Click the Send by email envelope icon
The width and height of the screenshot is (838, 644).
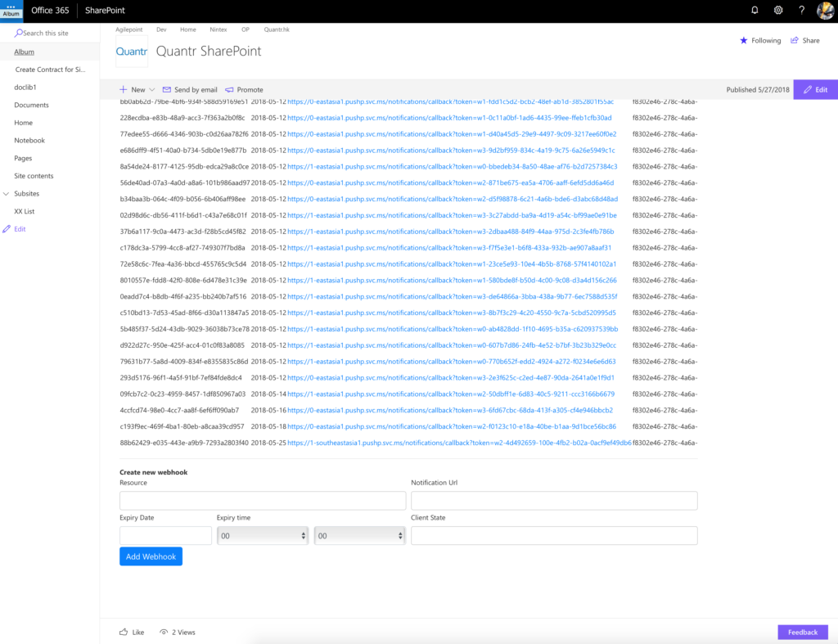(167, 90)
